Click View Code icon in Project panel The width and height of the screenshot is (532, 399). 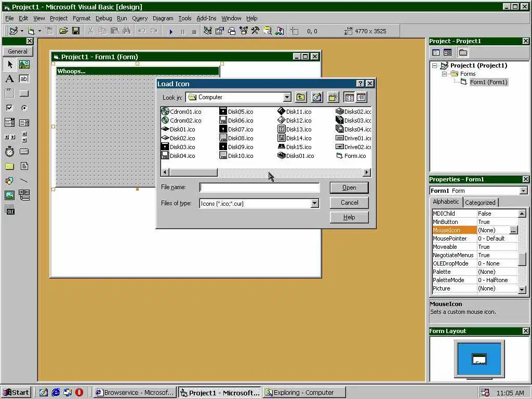pyautogui.click(x=436, y=52)
